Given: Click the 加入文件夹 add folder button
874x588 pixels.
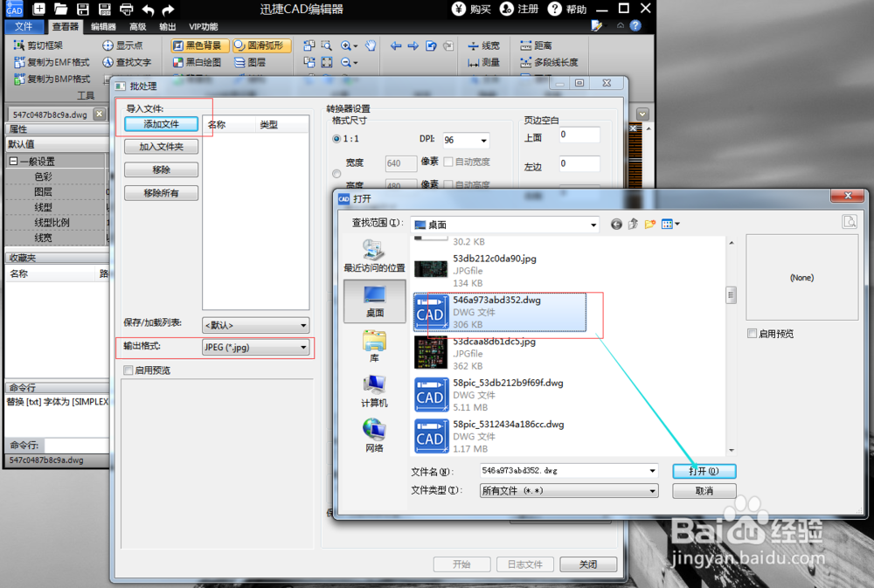Looking at the screenshot, I should pos(161,147).
